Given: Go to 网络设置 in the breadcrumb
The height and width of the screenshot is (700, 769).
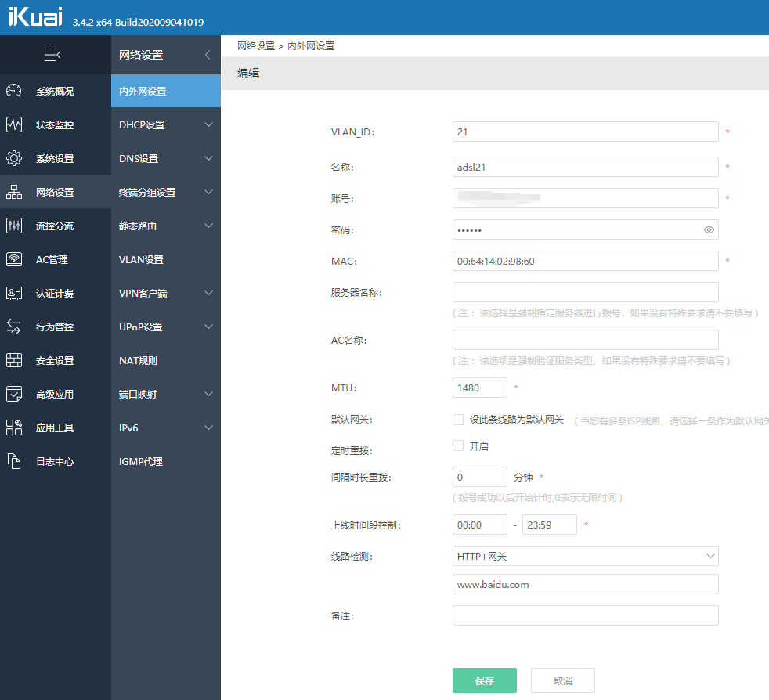Looking at the screenshot, I should pyautogui.click(x=256, y=46).
